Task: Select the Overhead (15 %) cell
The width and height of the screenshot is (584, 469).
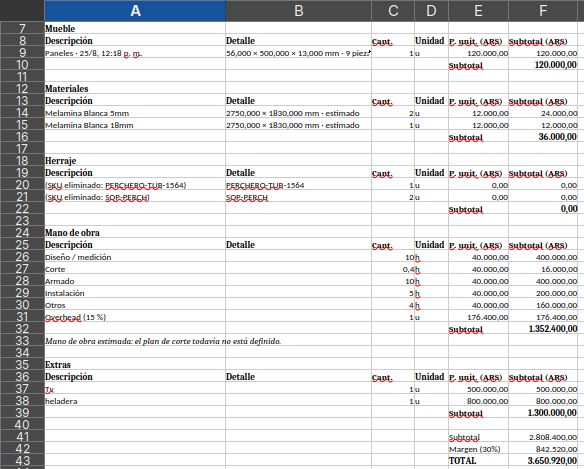Action: click(x=135, y=317)
